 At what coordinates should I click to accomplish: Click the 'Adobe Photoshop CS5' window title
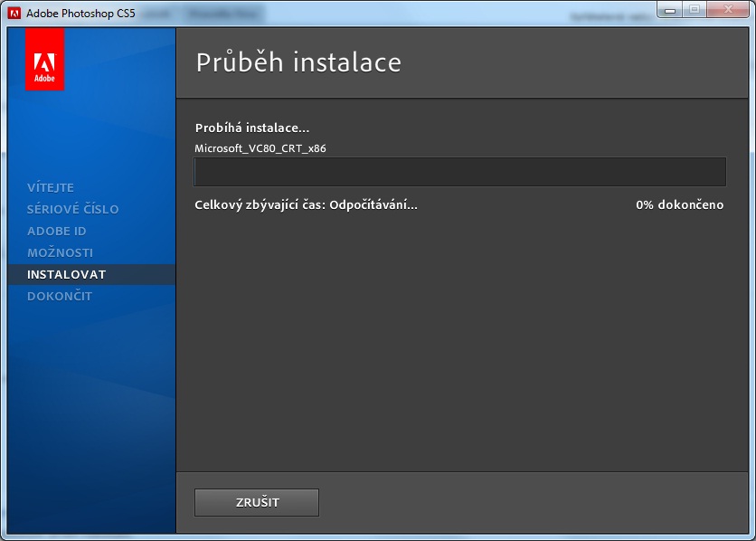pos(80,14)
